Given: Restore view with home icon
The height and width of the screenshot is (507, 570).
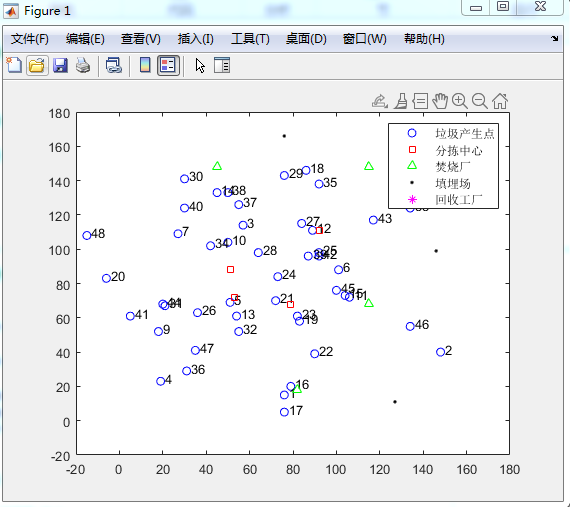Looking at the screenshot, I should coord(500,101).
